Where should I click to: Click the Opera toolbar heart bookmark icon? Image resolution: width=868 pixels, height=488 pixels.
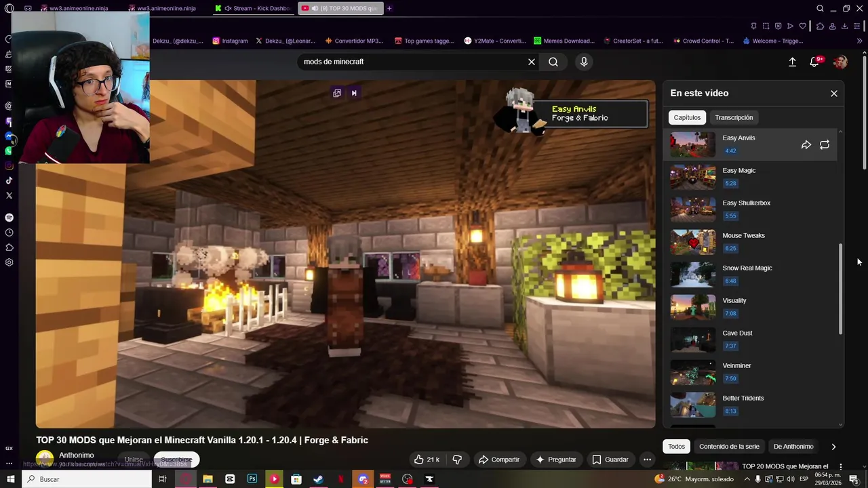click(x=802, y=26)
